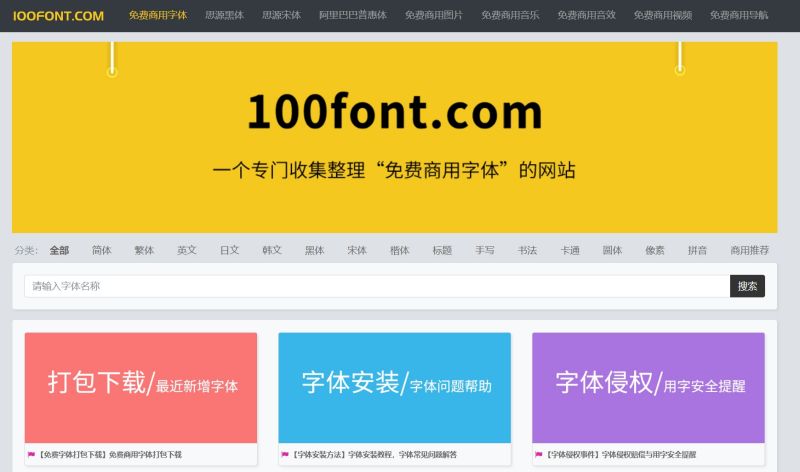Screen dimensions: 800x472
Task: Show 像素 fonts category
Action: (655, 250)
